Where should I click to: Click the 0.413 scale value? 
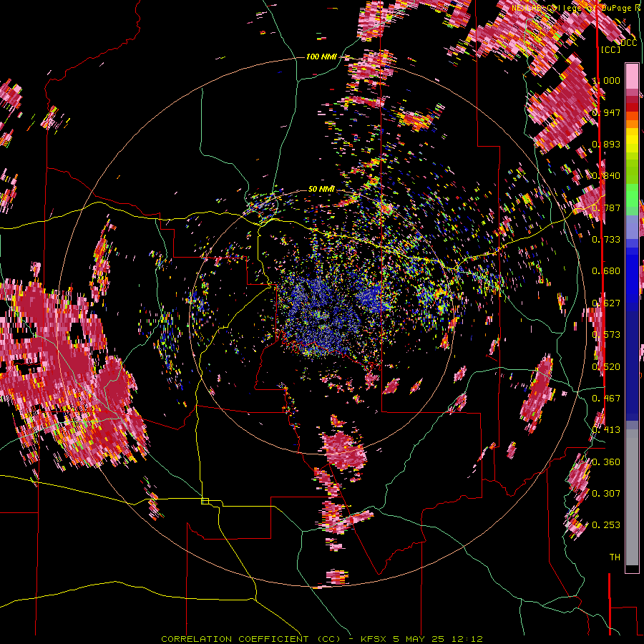pos(606,430)
